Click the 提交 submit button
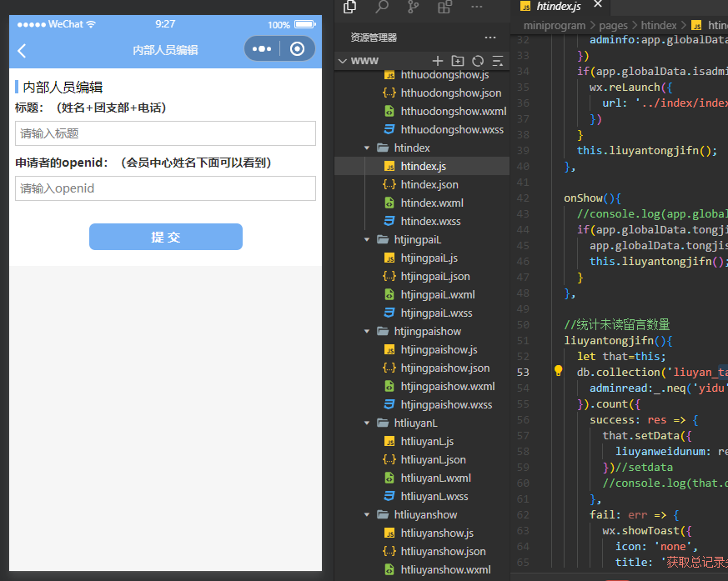This screenshot has height=581, width=728. [x=166, y=237]
